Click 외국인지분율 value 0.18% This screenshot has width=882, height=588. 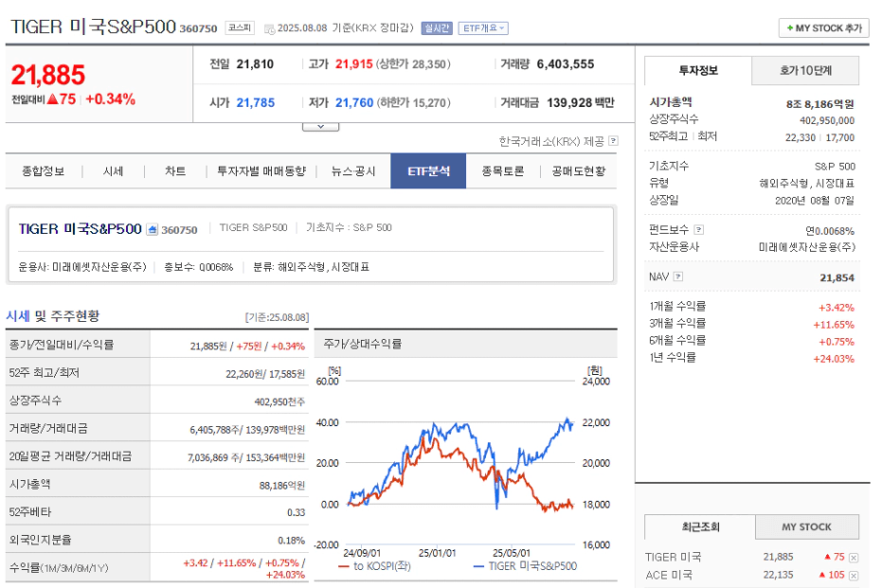292,541
